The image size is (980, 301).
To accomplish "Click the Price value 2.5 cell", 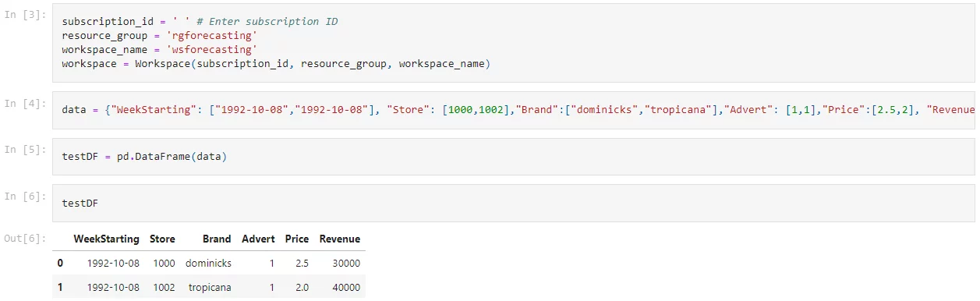I will (302, 263).
